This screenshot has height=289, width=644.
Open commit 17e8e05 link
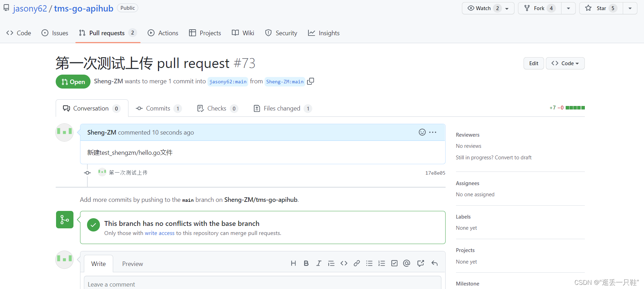[435, 173]
